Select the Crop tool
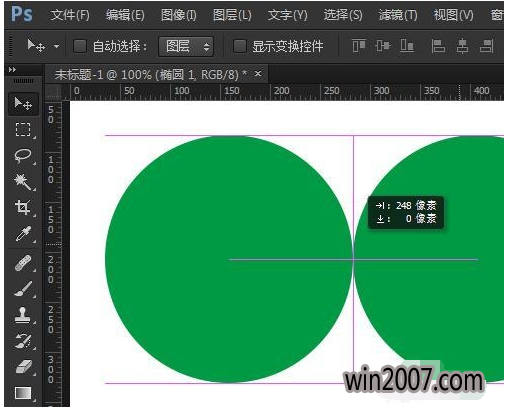Image resolution: width=509 pixels, height=407 pixels. [23, 207]
